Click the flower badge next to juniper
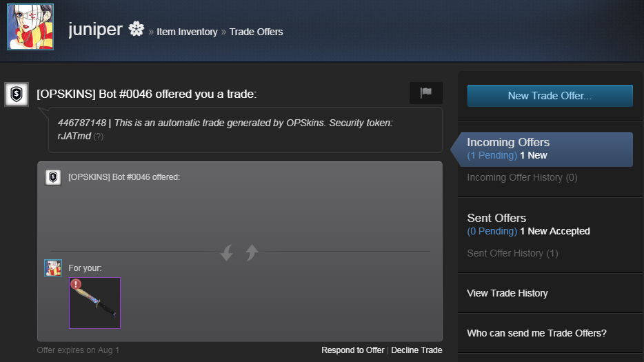The image size is (644, 362). pos(136,30)
